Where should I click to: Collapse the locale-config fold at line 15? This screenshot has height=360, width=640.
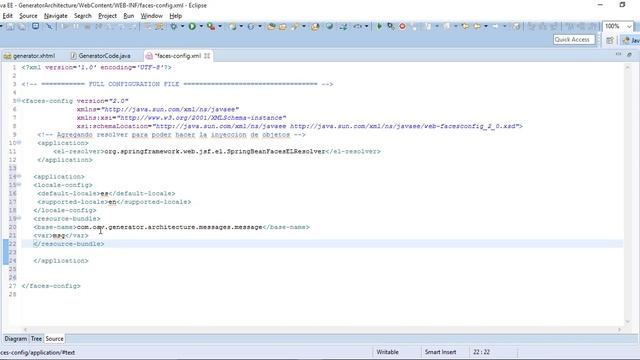pyautogui.click(x=19, y=184)
